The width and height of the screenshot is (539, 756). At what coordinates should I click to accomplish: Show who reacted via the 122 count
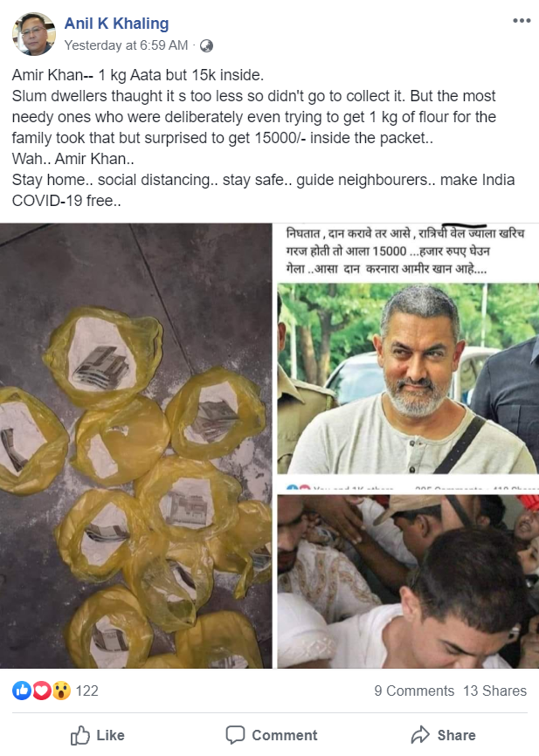86,691
